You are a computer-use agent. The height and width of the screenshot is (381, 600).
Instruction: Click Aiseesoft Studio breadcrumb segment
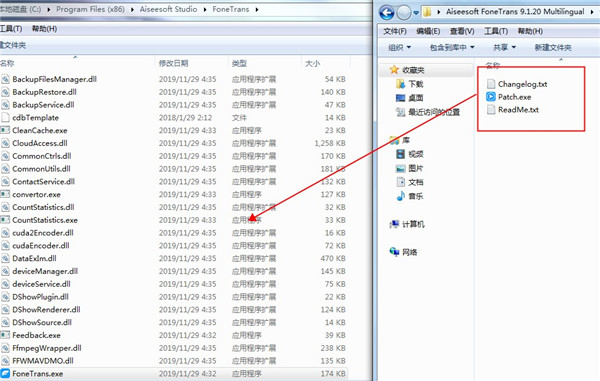[168, 10]
